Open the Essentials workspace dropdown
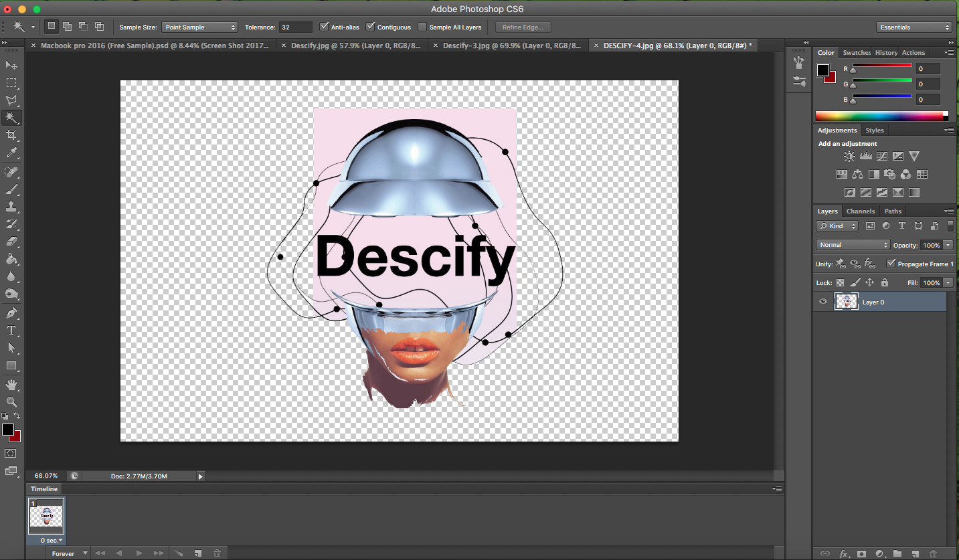 [913, 27]
